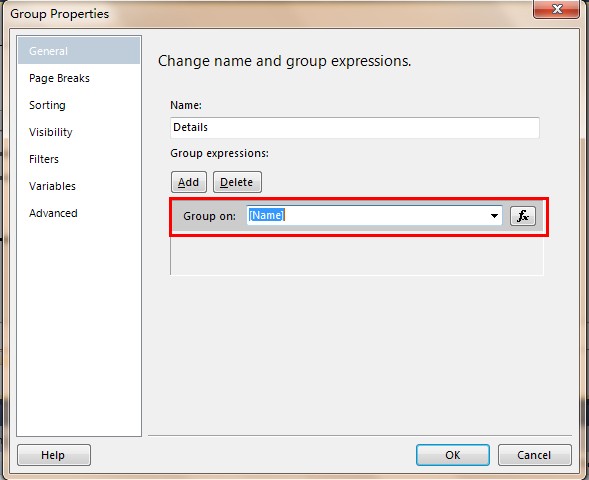Select the Filters page
589x480 pixels.
pos(44,159)
